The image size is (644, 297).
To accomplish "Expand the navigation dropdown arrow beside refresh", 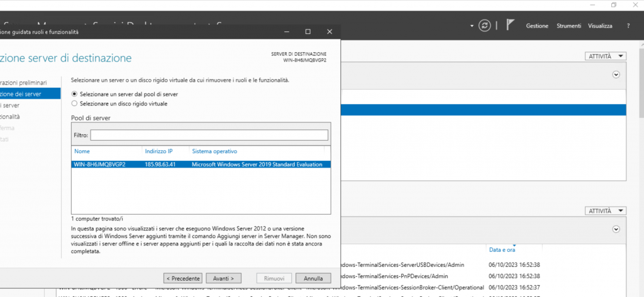I will tap(472, 26).
